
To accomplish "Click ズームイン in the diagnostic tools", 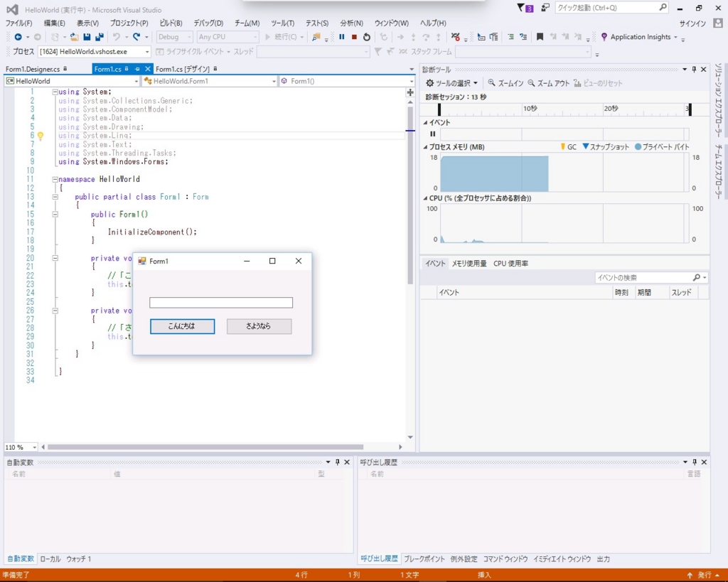I will click(x=505, y=83).
